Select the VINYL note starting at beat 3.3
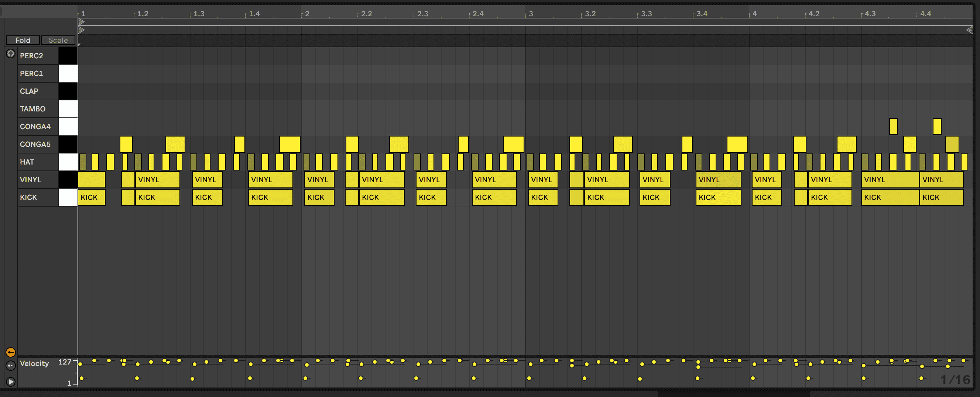This screenshot has height=397, width=980. (655, 179)
